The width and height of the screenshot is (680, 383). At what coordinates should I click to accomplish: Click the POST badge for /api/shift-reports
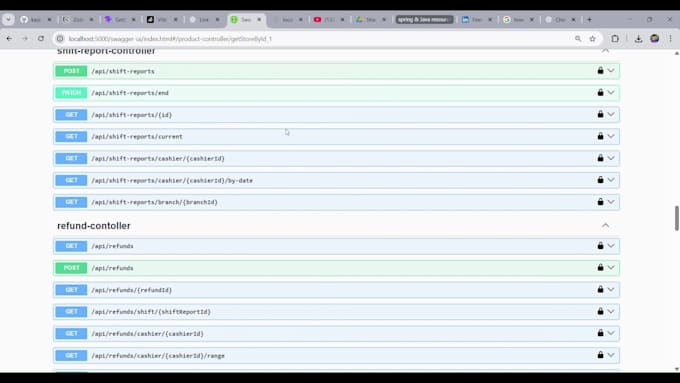[71, 71]
